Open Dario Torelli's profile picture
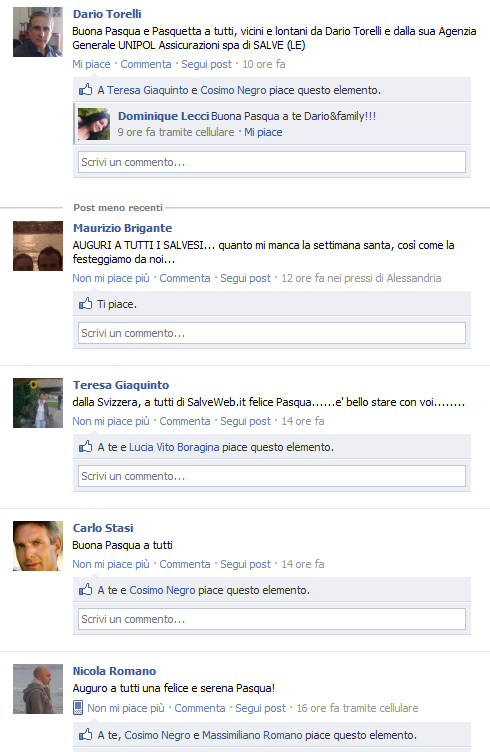The image size is (490, 752). pos(38,32)
